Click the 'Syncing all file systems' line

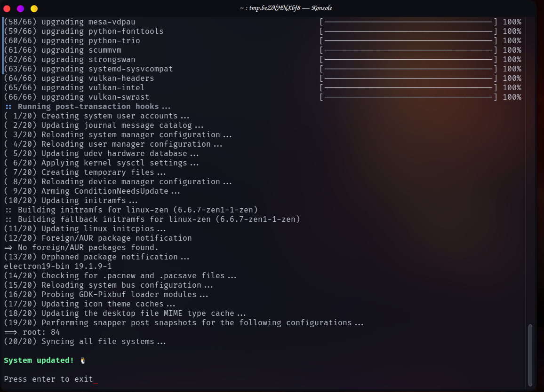pyautogui.click(x=85, y=341)
